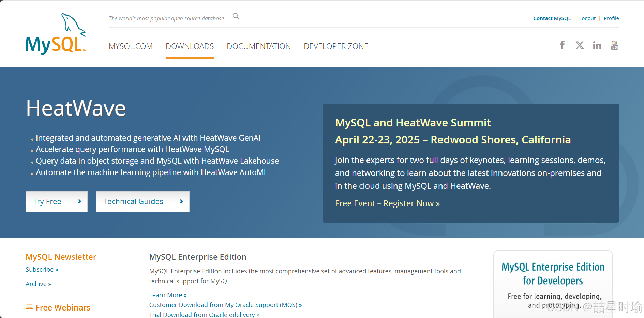644x318 pixels.
Task: Click 'Automate the machine learning pipeline' bullet
Action: (152, 172)
